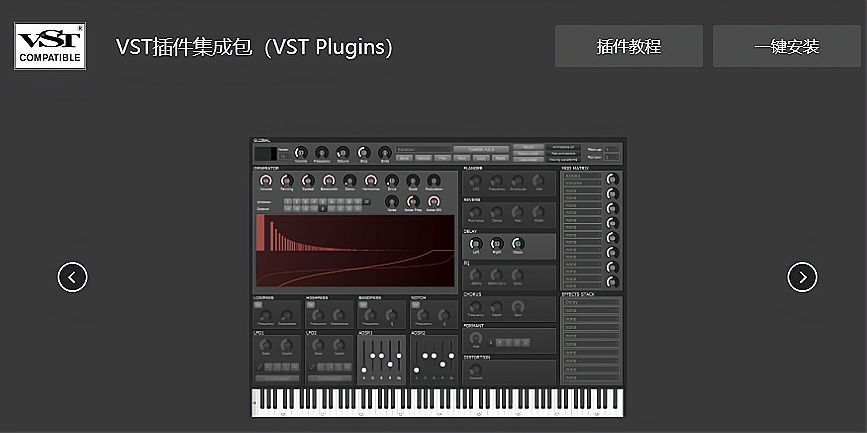Viewport: 867px width, 433px height.
Task: Click the Distortion Amount knob
Action: (x=474, y=370)
